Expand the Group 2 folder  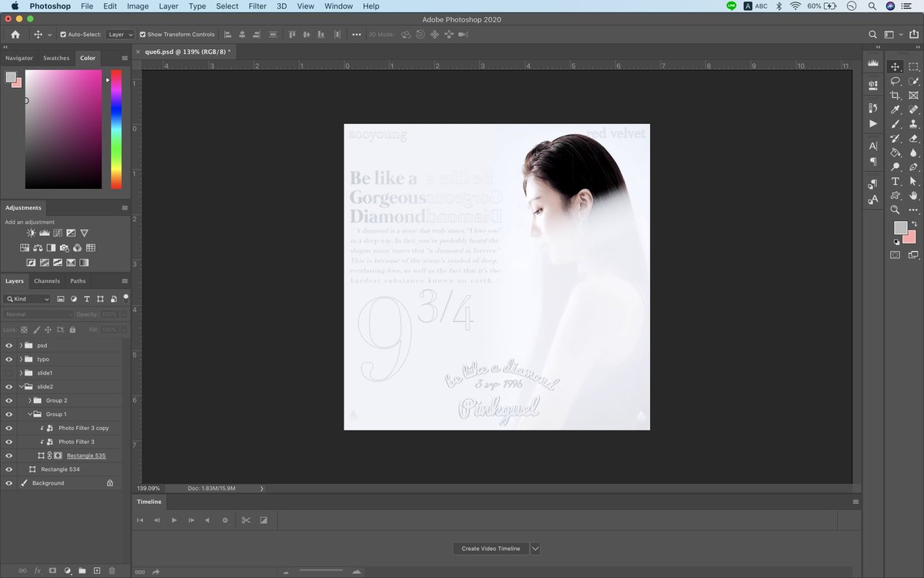(30, 401)
